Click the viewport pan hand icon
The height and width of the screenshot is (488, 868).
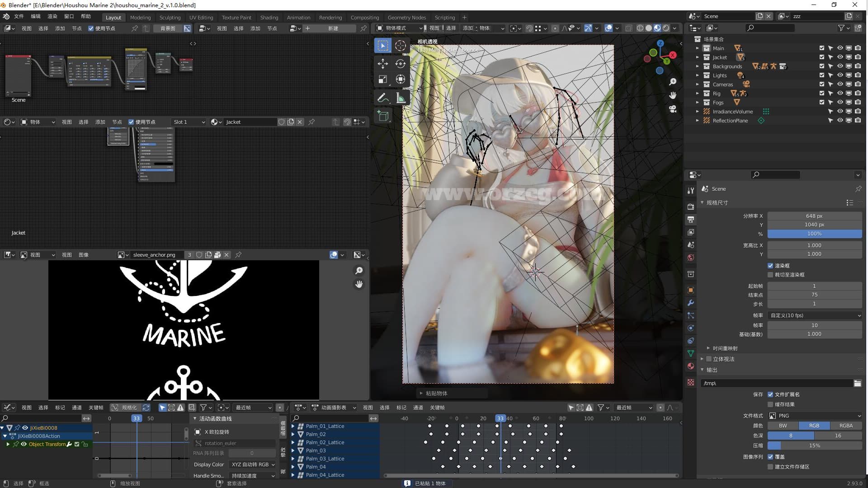pyautogui.click(x=673, y=95)
